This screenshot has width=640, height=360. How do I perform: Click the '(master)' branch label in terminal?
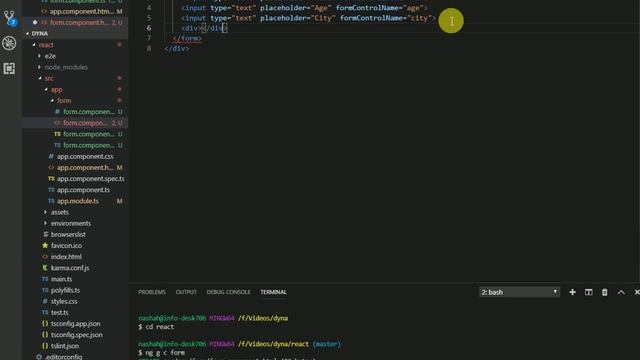click(327, 344)
